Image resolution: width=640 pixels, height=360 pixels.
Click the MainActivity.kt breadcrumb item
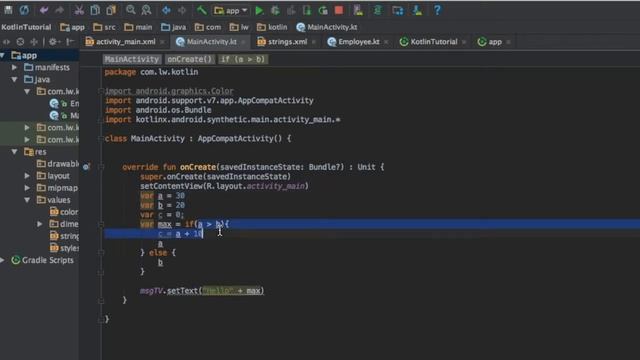[x=327, y=27]
